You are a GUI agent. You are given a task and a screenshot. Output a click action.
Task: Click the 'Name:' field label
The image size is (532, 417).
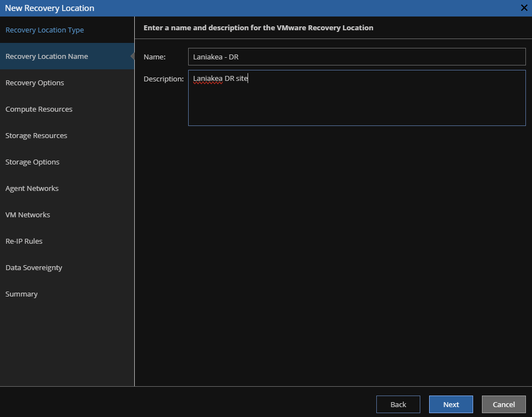tap(155, 57)
